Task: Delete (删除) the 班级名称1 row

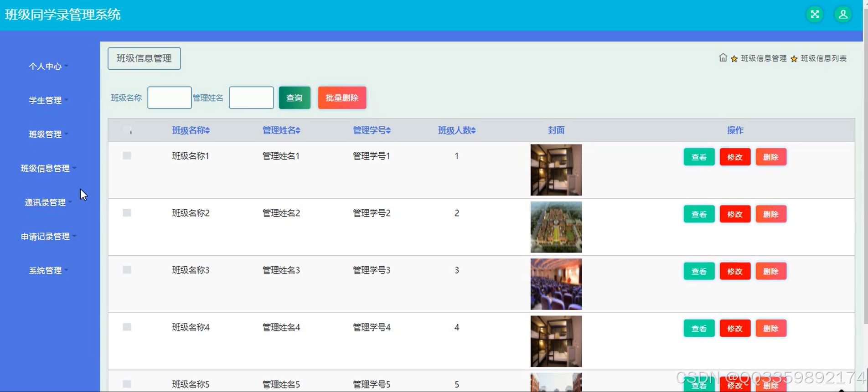Action: (771, 157)
